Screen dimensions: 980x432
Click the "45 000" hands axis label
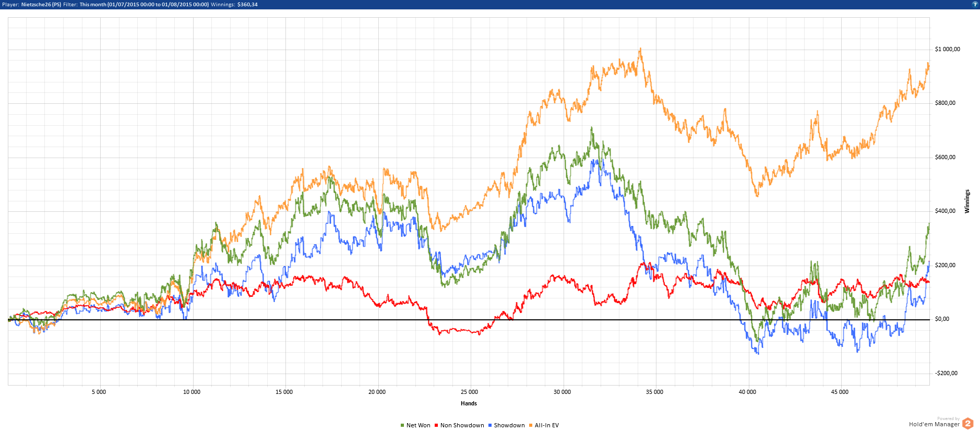tap(840, 392)
